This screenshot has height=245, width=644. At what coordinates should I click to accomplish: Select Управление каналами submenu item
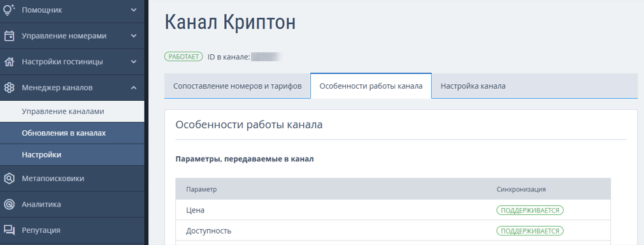point(72,112)
